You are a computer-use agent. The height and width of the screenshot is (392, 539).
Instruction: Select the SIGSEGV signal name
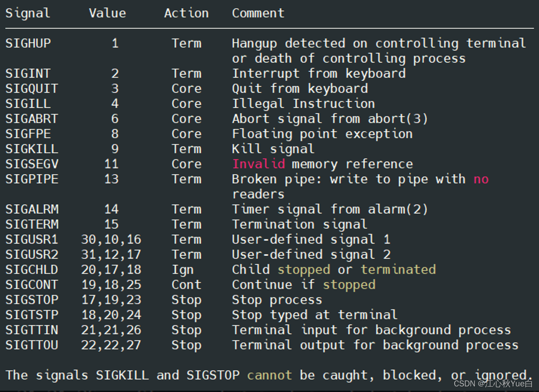[32, 164]
